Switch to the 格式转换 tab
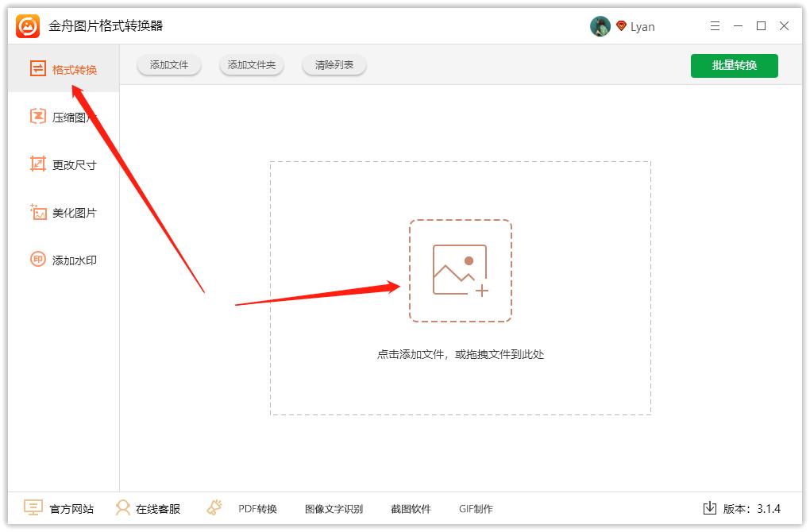 pyautogui.click(x=64, y=70)
